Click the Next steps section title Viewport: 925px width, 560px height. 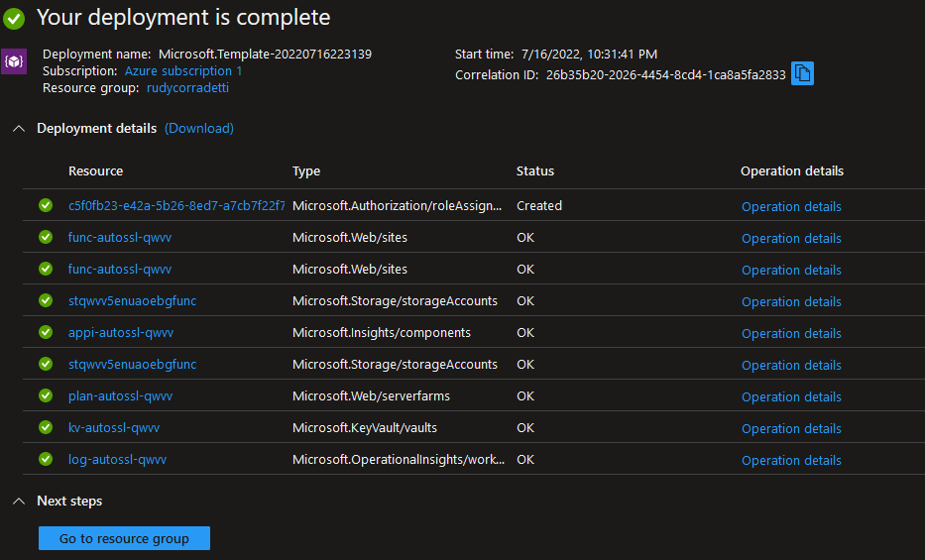pos(69,502)
